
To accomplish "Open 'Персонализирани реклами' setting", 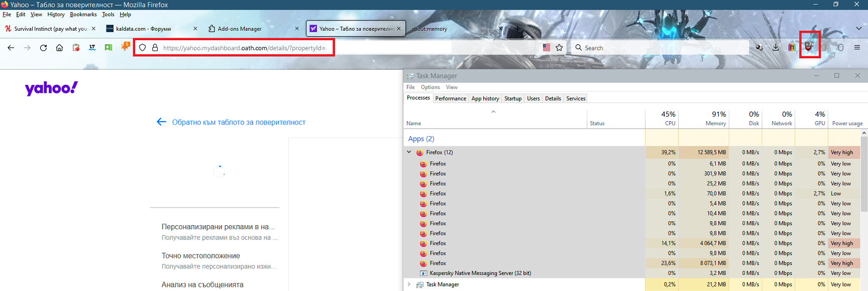I will (219, 227).
